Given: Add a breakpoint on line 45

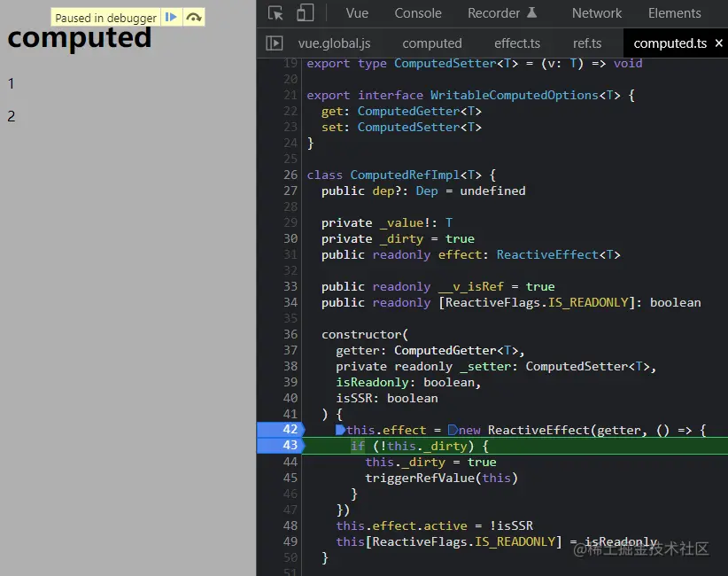Looking at the screenshot, I should click(290, 478).
